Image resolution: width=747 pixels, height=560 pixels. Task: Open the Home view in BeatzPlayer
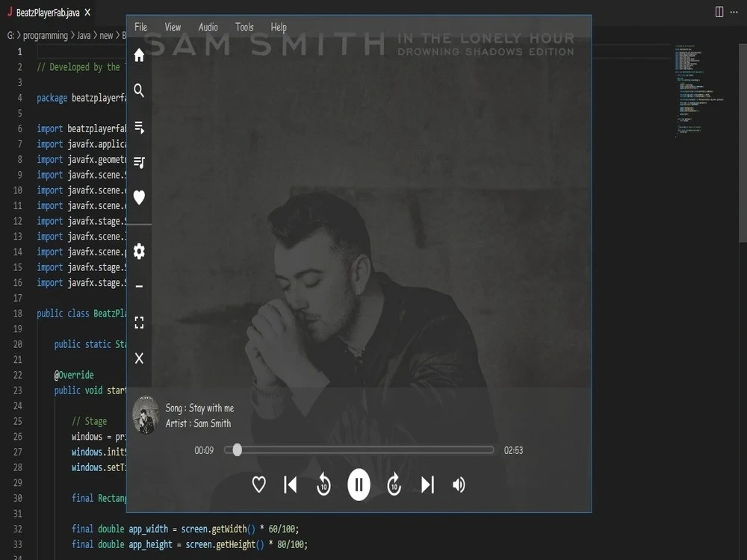139,55
